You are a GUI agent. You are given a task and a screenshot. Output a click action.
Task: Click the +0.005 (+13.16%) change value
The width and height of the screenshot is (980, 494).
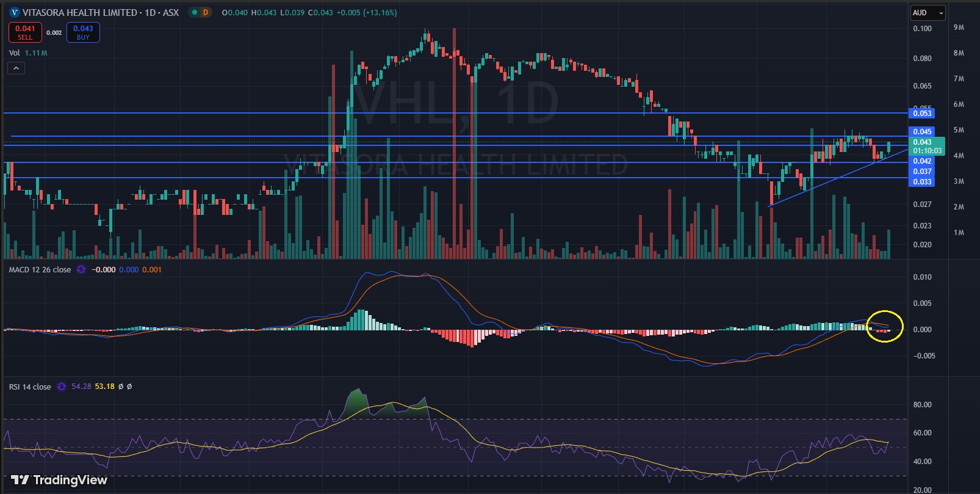[367, 12]
